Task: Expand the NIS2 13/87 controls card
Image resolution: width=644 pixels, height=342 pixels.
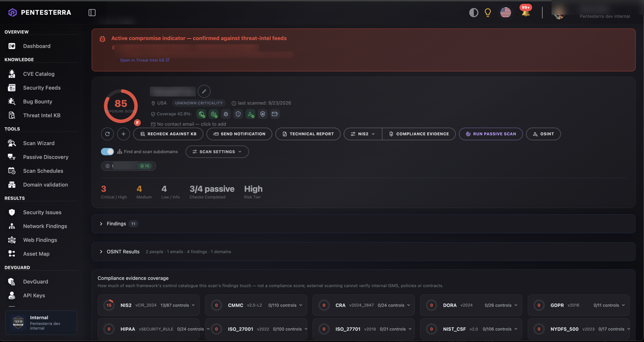Action: point(149,305)
